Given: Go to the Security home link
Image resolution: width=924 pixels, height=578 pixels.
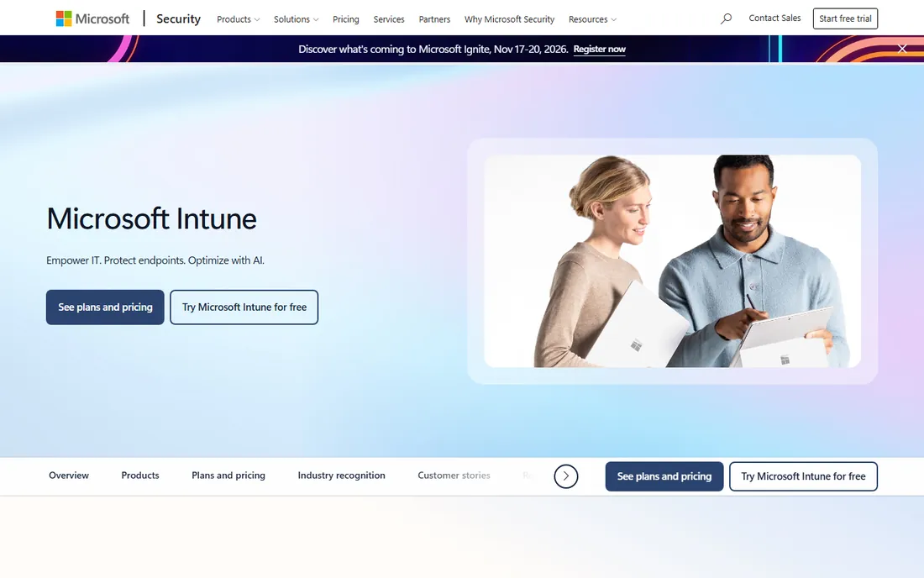Looking at the screenshot, I should [x=179, y=18].
